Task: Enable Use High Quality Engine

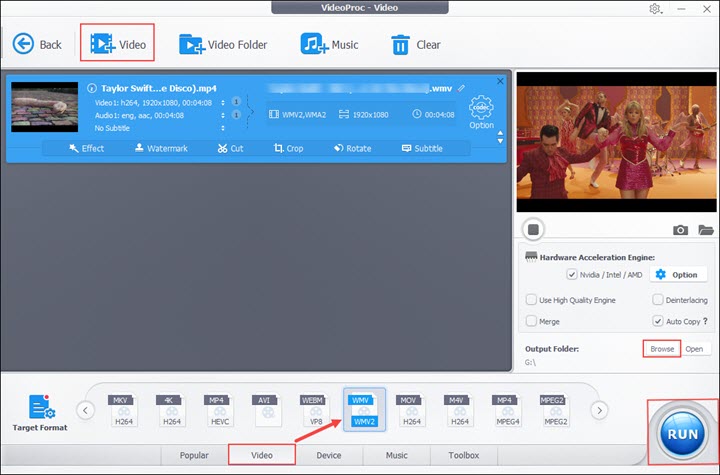Action: [x=531, y=300]
